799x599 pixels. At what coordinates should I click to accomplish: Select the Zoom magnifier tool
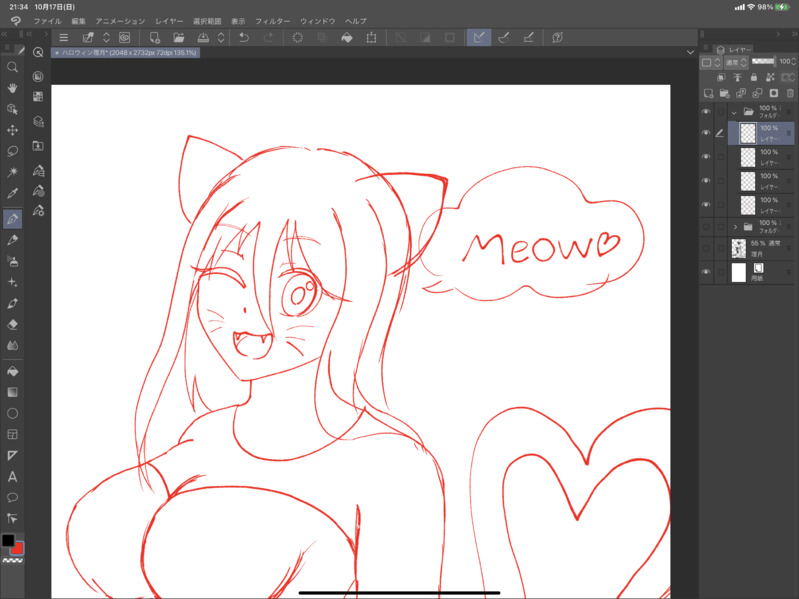click(x=13, y=67)
